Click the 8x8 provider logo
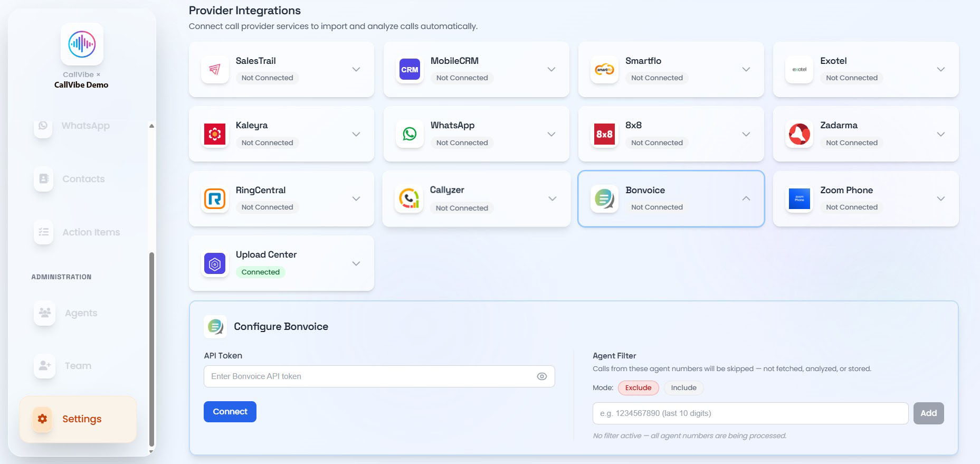 pos(604,134)
